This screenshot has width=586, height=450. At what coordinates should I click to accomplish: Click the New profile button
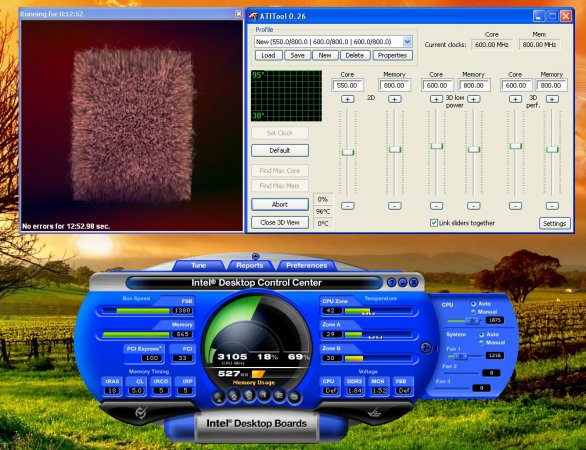pyautogui.click(x=325, y=55)
